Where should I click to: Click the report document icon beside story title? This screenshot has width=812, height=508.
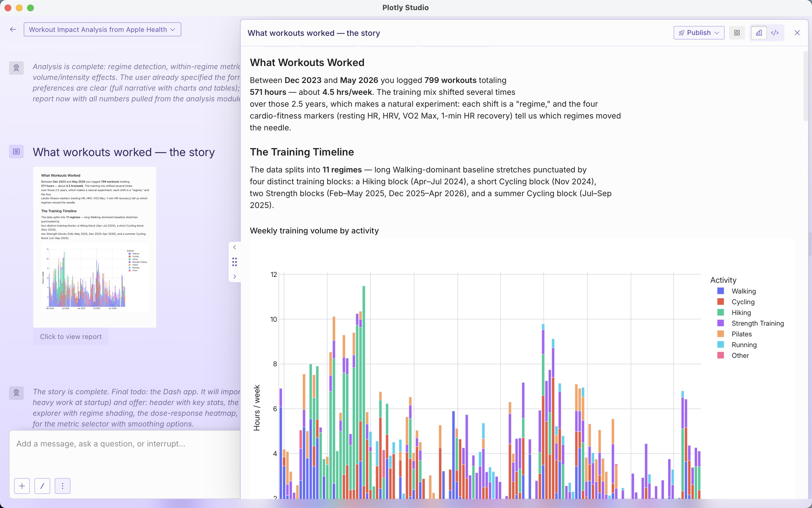coord(16,152)
